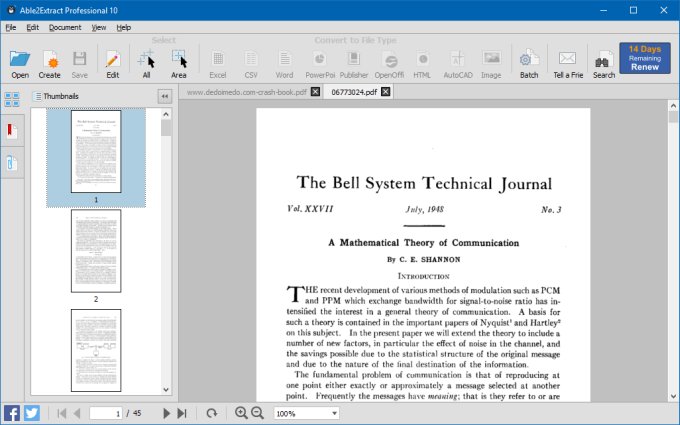Screen dimensions: 680x425
Task: Convert to OpenOffice icon
Action: tap(389, 64)
